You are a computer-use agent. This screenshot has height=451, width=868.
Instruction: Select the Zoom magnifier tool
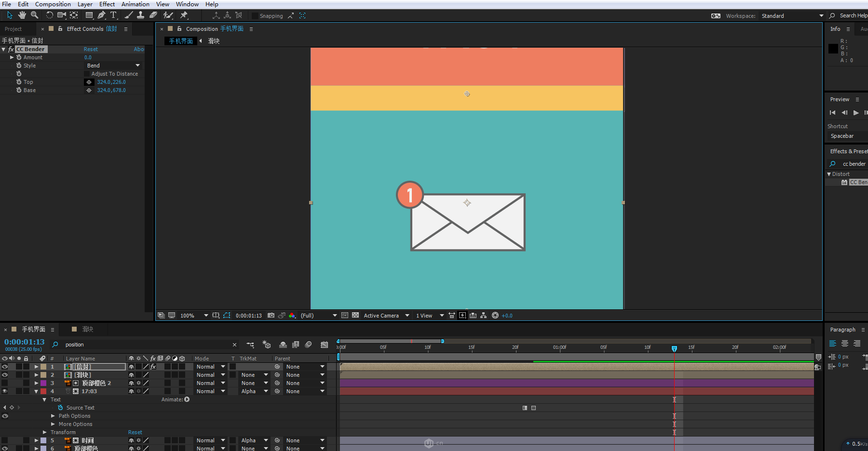tap(35, 15)
